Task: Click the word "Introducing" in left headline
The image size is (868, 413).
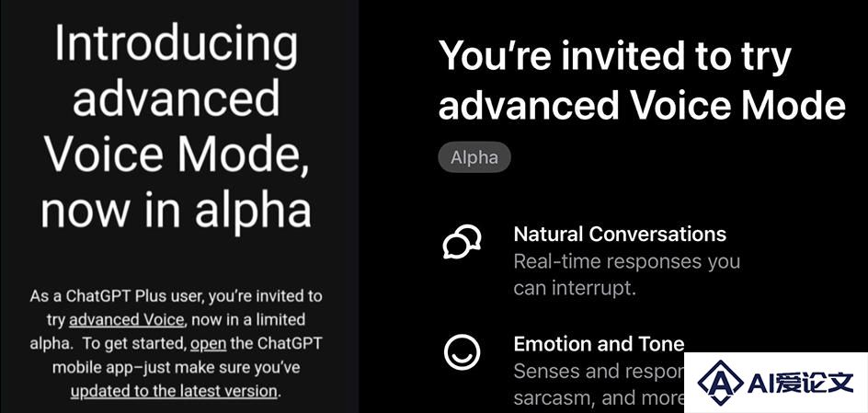Action: click(x=176, y=43)
